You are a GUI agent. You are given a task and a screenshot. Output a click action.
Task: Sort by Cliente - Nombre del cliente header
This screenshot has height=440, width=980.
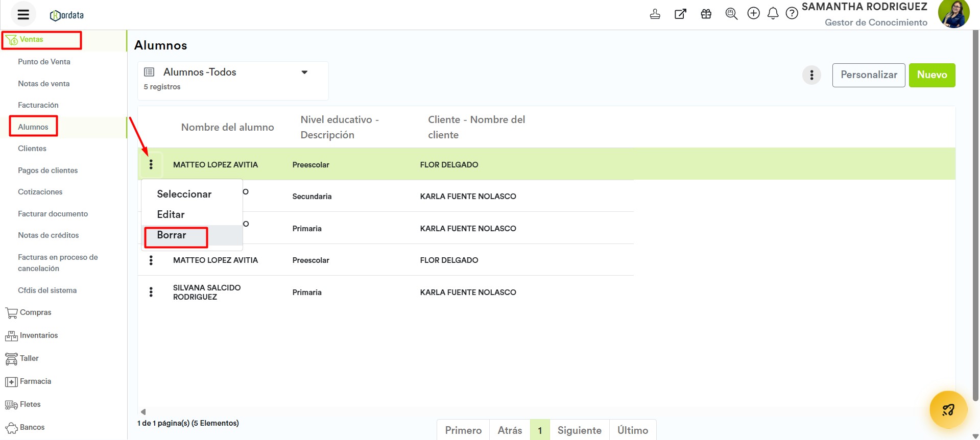476,127
